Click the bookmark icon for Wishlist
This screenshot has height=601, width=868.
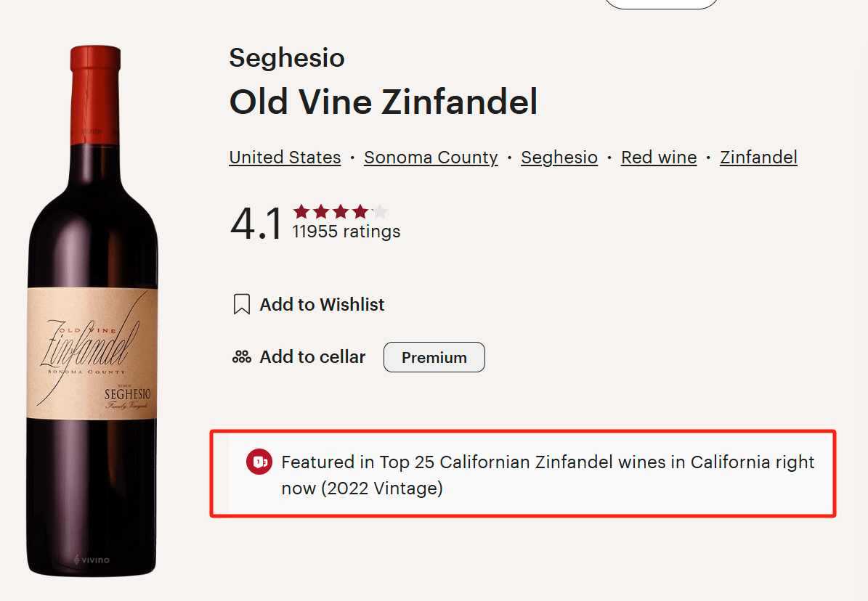(x=241, y=304)
